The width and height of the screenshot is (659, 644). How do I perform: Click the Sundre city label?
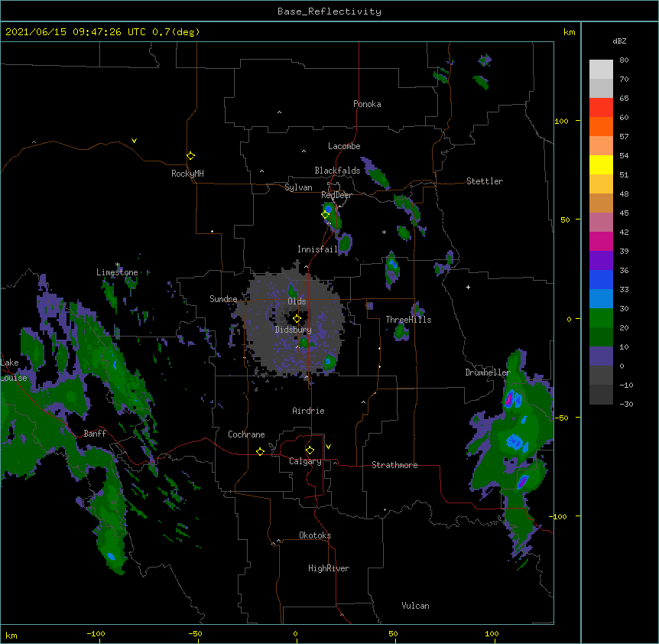[x=223, y=299]
